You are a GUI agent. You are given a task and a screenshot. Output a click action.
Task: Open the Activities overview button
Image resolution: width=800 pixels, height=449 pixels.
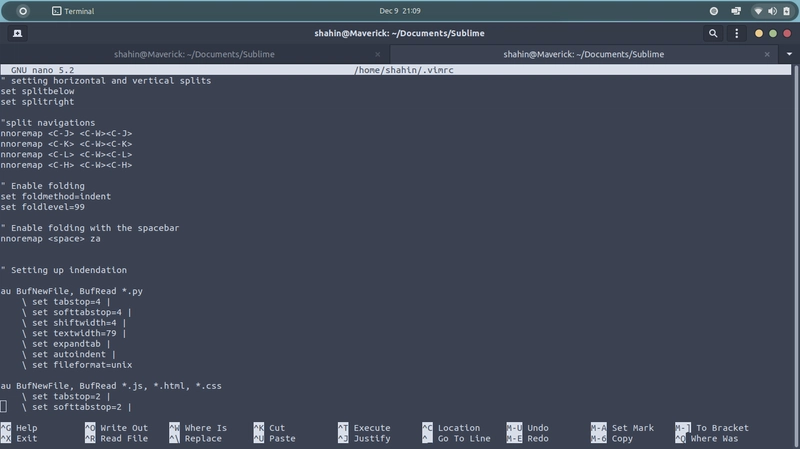[23, 11]
